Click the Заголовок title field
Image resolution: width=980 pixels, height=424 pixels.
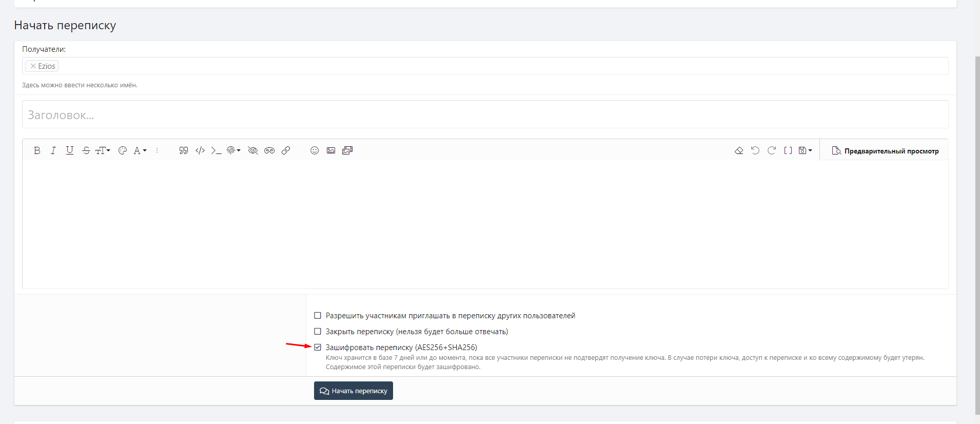485,114
